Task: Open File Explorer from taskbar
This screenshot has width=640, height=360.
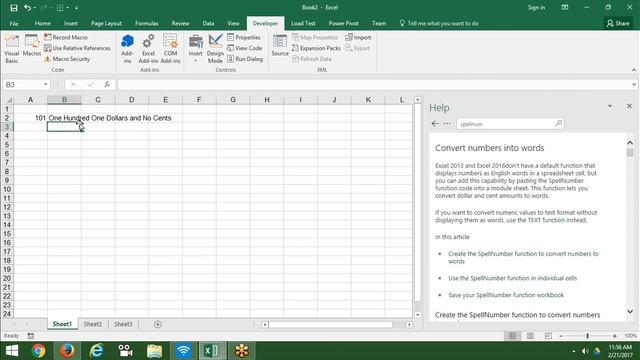Action: click(x=154, y=351)
